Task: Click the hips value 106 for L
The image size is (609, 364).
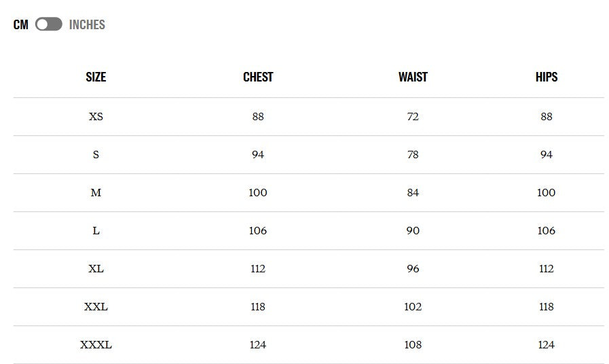Action: coord(547,231)
